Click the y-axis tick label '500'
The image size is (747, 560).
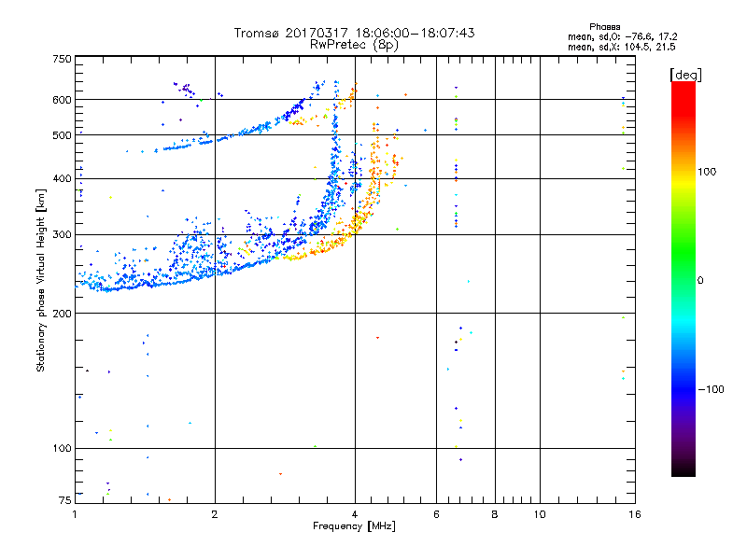click(x=63, y=135)
